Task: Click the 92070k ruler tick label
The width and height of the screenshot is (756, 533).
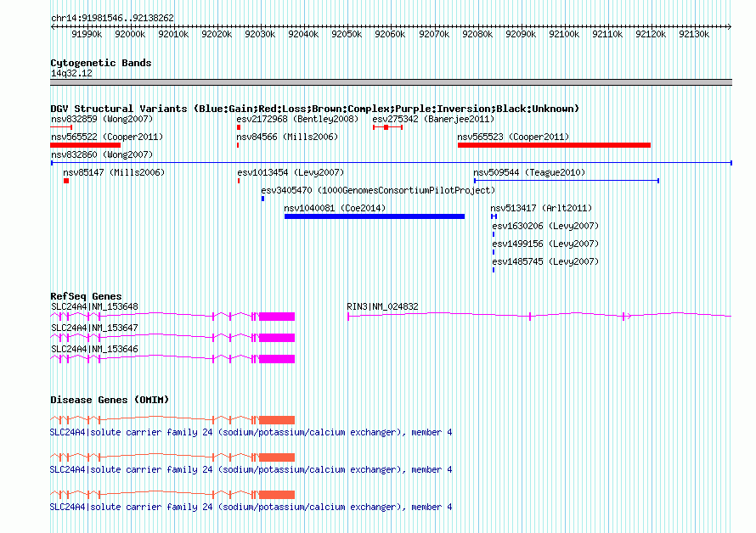Action: coord(434,34)
